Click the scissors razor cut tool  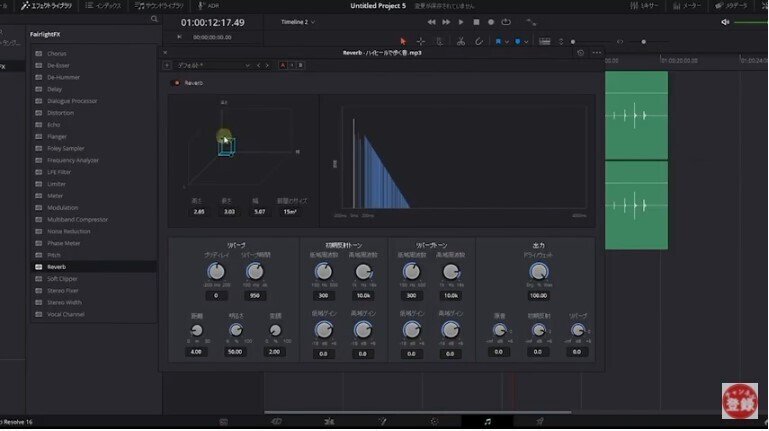pyautogui.click(x=461, y=42)
